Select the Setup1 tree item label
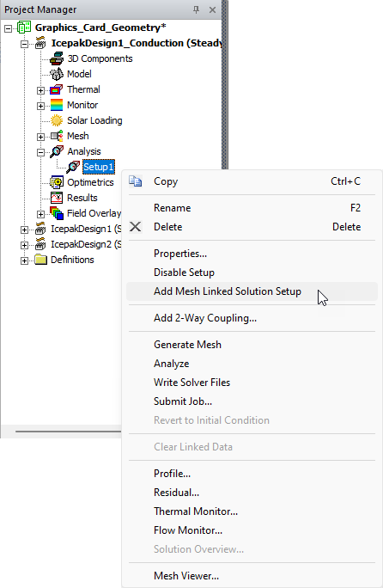The width and height of the screenshot is (383, 588). (x=99, y=167)
